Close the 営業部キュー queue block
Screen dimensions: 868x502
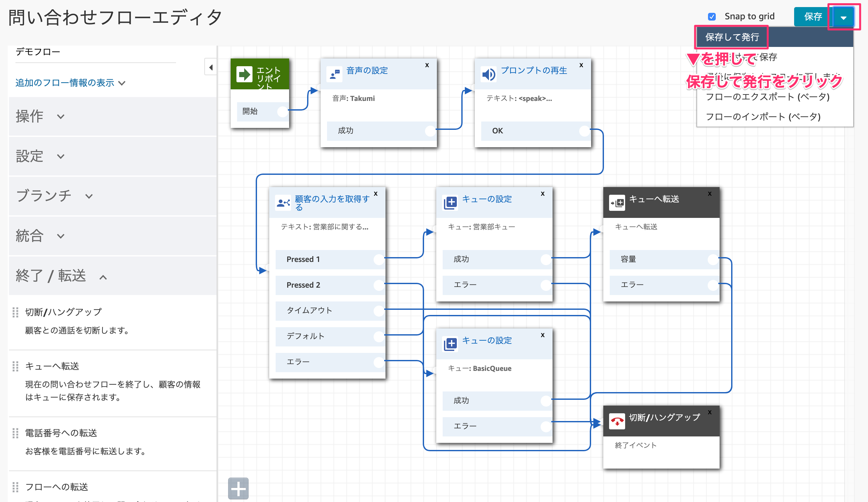(543, 194)
